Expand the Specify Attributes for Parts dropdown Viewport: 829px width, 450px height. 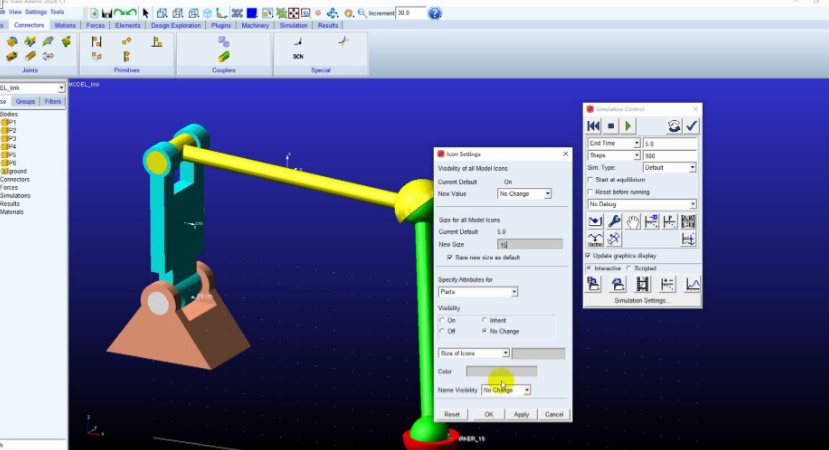(478, 292)
